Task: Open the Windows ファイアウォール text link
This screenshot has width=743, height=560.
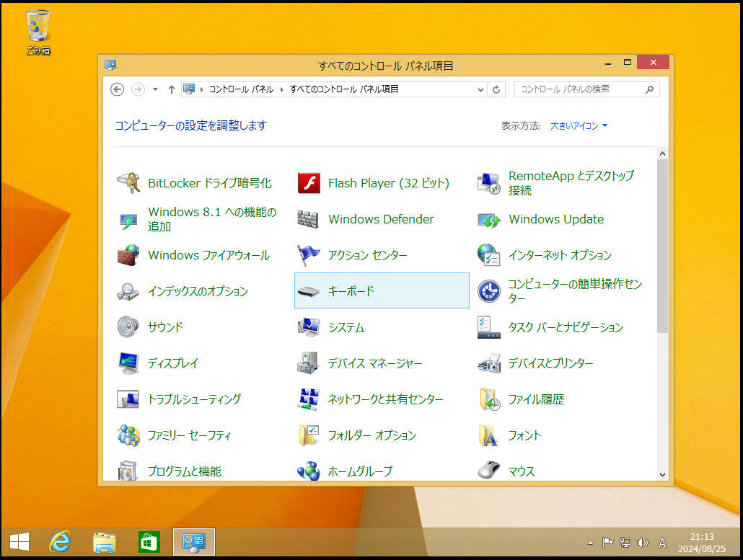Action: click(x=209, y=255)
